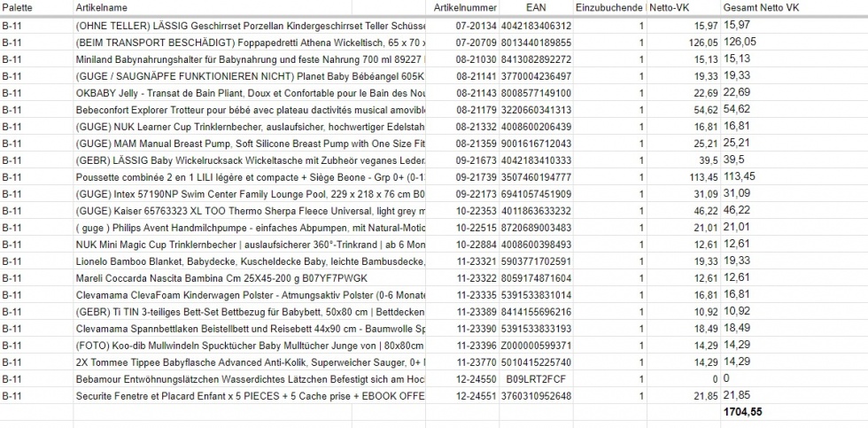
Task: Click EAN value 3760310952648
Action: click(536, 396)
